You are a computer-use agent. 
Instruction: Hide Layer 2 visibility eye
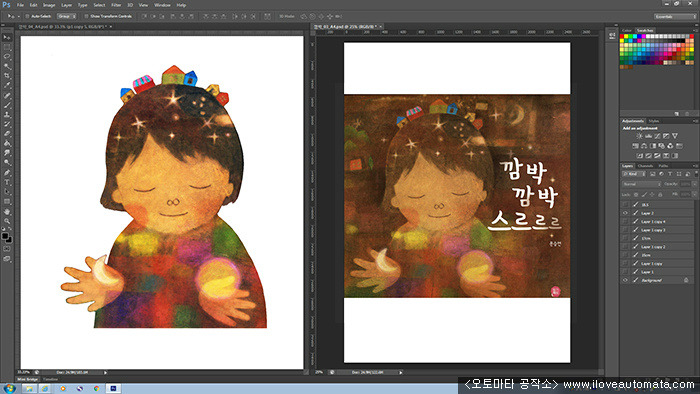[625, 213]
